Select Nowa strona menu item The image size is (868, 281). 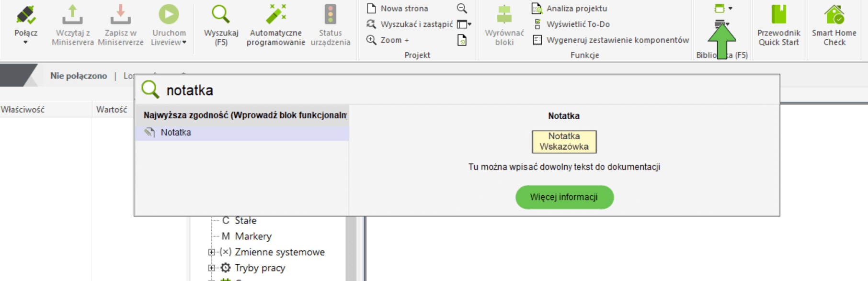pos(404,9)
